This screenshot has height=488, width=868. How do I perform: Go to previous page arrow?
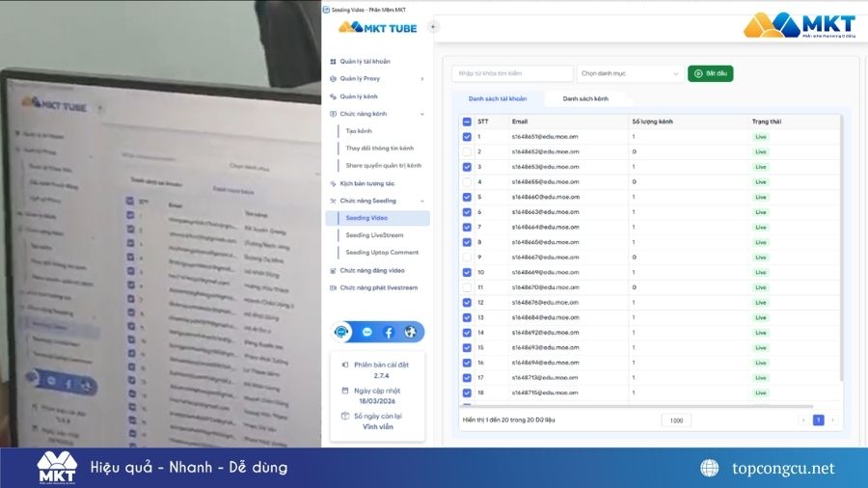pos(803,420)
